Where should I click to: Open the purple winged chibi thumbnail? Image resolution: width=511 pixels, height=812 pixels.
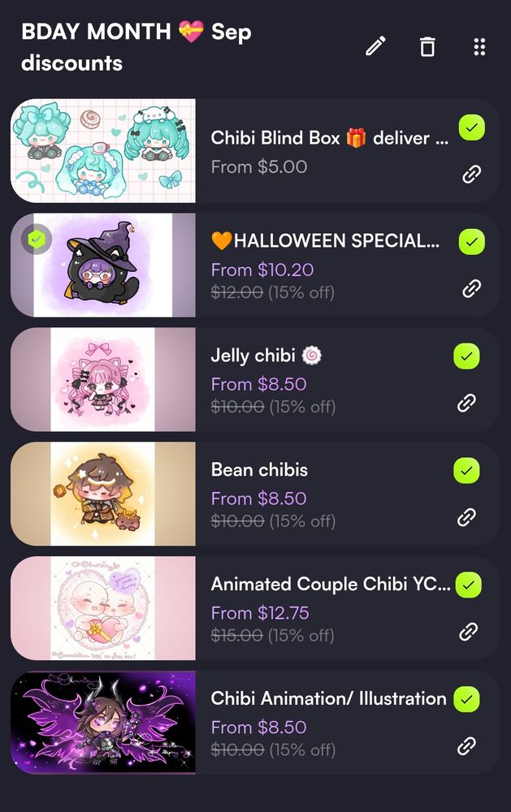[103, 723]
